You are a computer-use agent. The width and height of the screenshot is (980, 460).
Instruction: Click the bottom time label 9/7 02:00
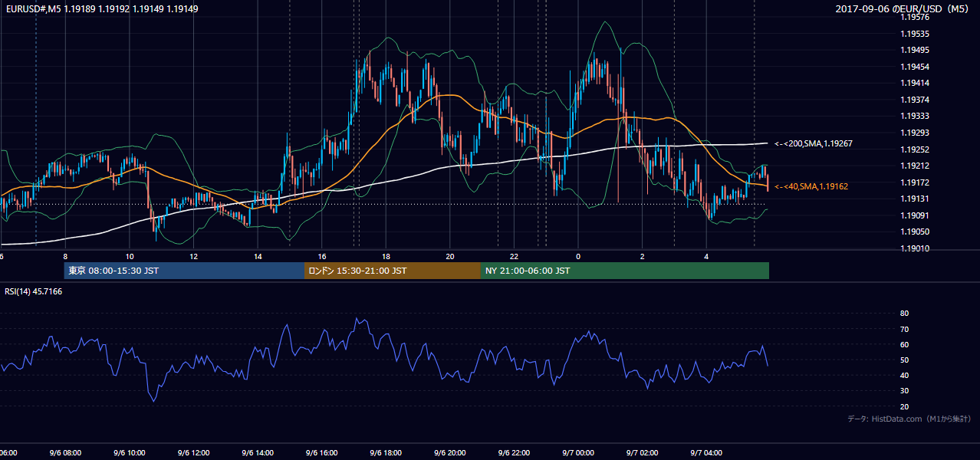click(x=643, y=453)
